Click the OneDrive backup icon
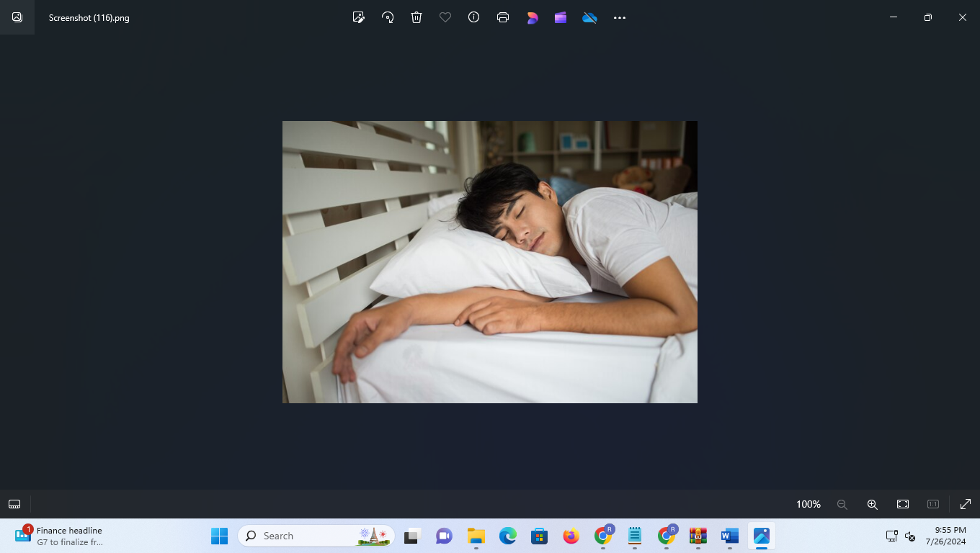The height and width of the screenshot is (553, 980). [x=589, y=17]
